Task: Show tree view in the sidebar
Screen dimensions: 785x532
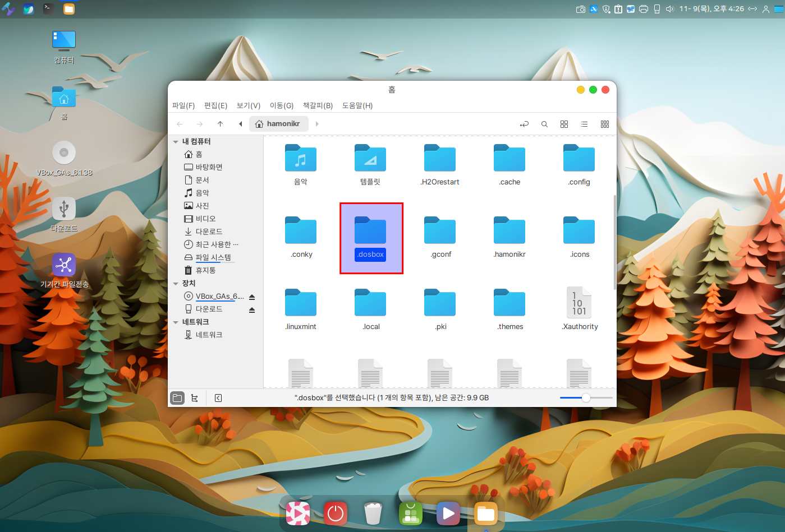Action: point(195,398)
